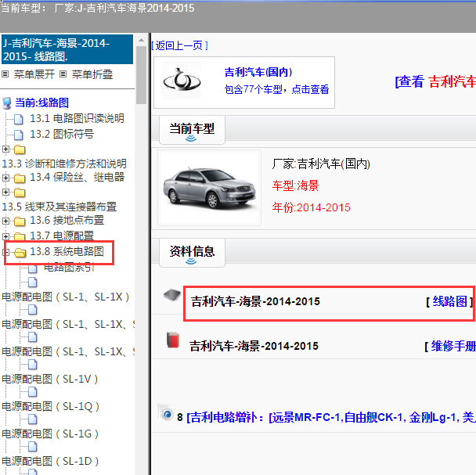
Task: Click page icon above 电源配电图 (SL-1Q)
Action: [33, 391]
